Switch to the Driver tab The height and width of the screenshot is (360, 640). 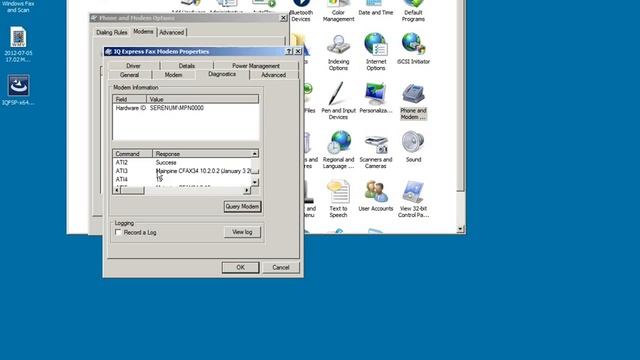pos(133,66)
